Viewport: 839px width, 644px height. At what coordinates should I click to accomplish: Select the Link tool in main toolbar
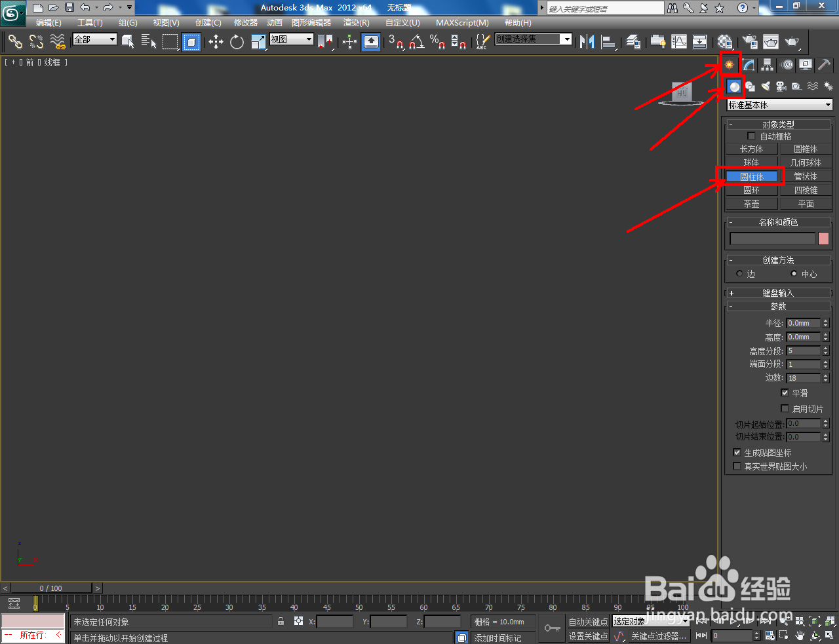(x=15, y=42)
